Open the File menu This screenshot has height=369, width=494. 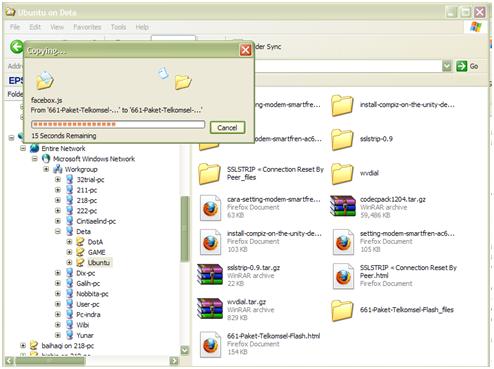pyautogui.click(x=15, y=27)
